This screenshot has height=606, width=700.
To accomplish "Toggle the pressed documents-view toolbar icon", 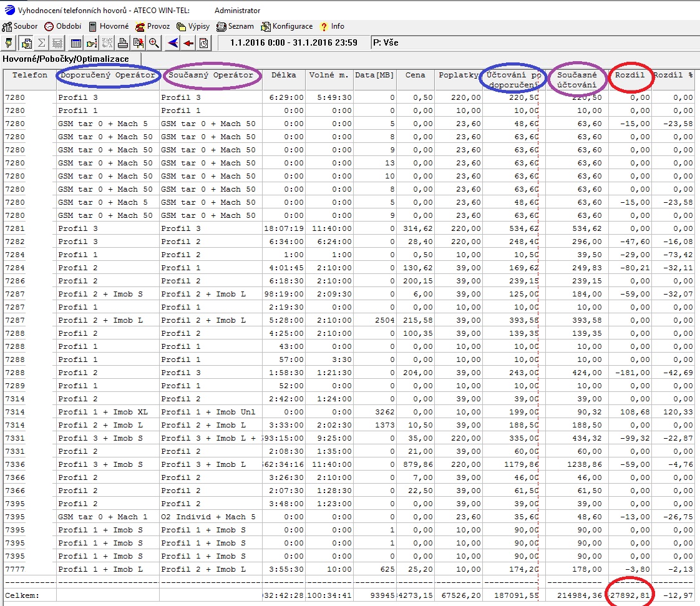I will coord(26,43).
